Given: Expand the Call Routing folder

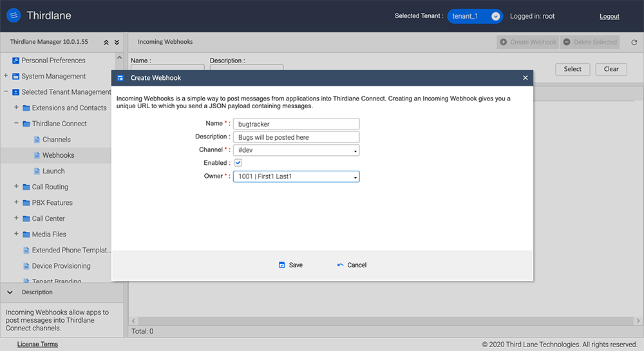Looking at the screenshot, I should point(16,186).
